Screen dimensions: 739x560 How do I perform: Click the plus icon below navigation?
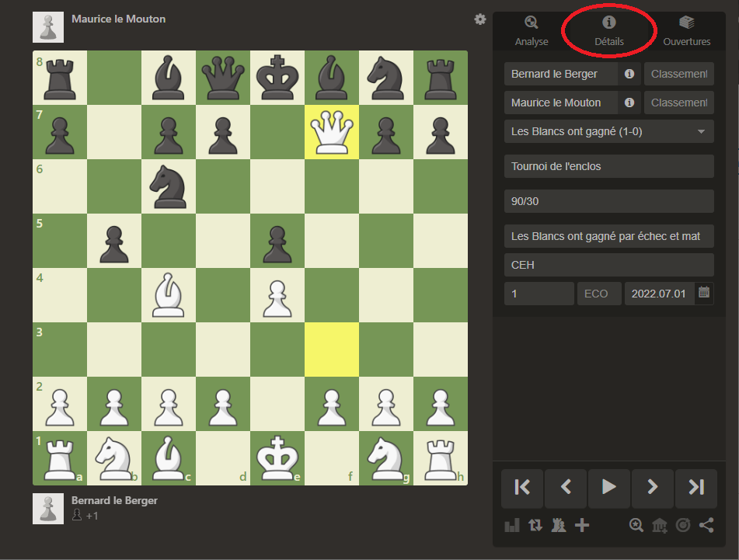pos(581,526)
